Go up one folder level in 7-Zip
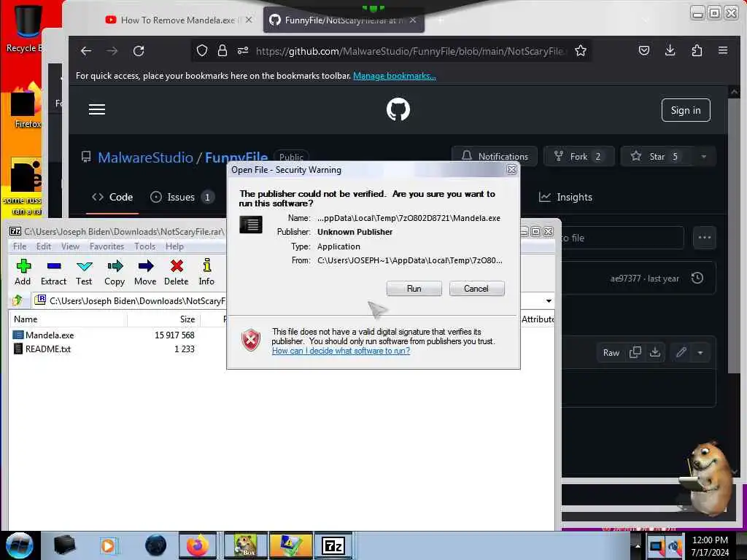The width and height of the screenshot is (747, 560). tap(18, 300)
